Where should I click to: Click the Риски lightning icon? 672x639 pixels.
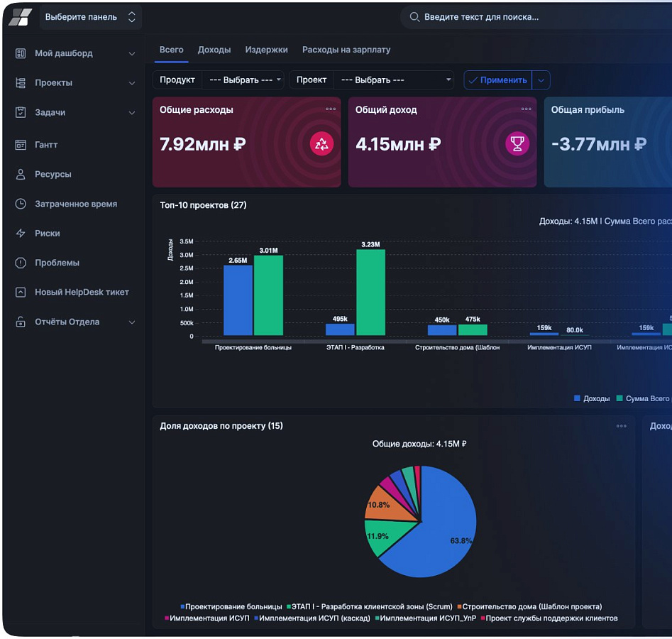[20, 234]
